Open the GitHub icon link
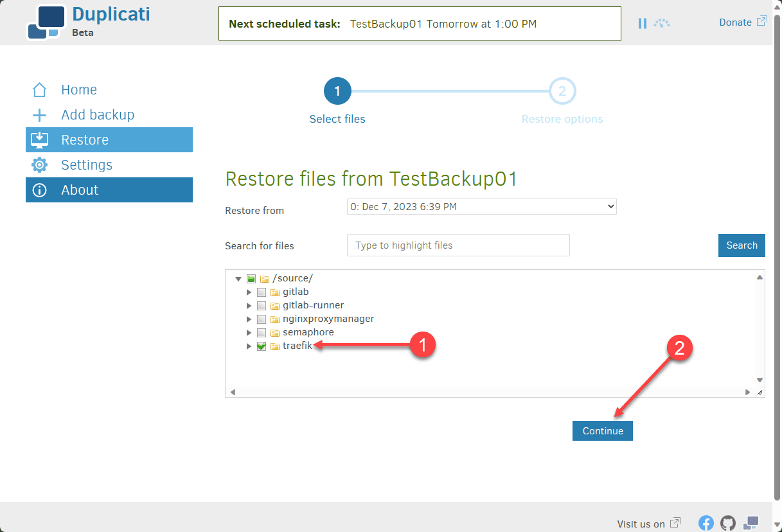This screenshot has width=782, height=532. pos(728,523)
